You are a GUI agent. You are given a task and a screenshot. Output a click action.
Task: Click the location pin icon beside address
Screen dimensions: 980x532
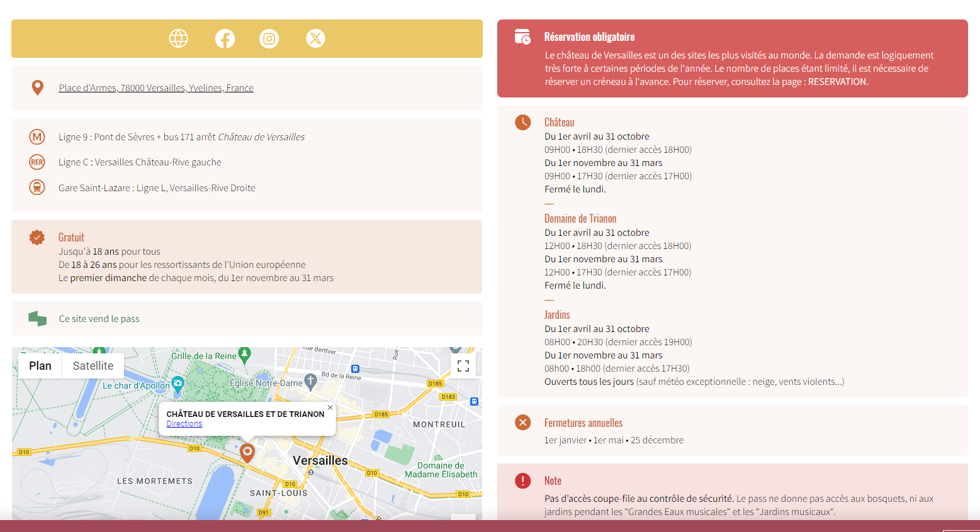[x=38, y=88]
